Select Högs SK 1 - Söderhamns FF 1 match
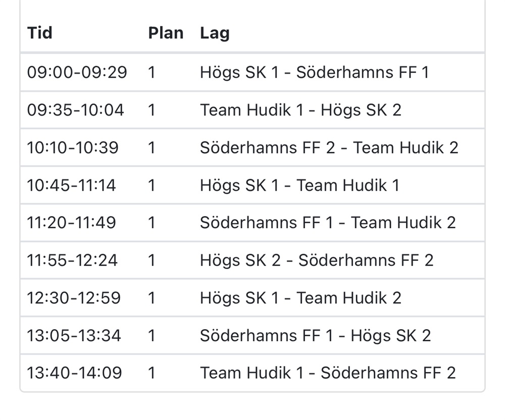This screenshot has width=505, height=420. [x=314, y=72]
